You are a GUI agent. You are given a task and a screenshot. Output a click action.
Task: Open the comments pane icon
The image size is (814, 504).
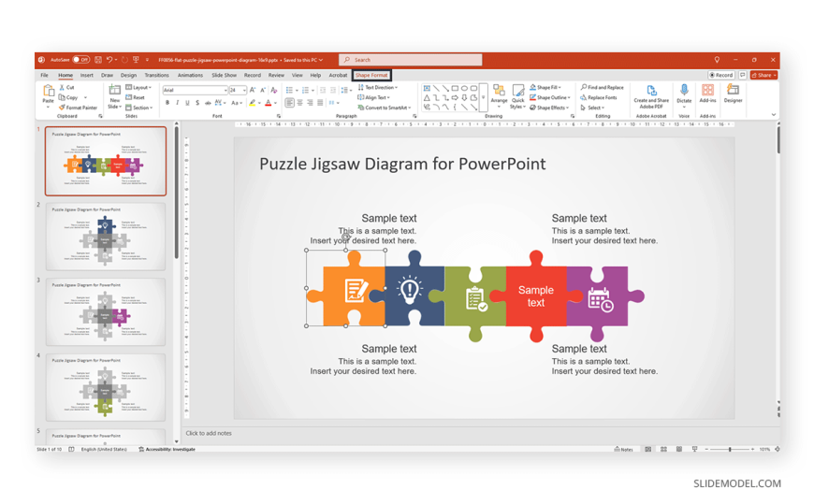(x=742, y=75)
